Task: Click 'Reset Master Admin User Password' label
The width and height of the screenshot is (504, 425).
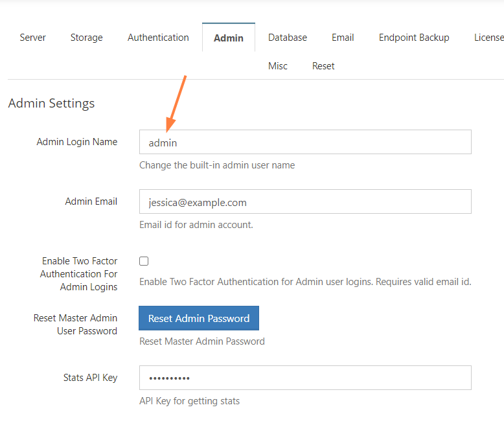Action: pos(75,325)
